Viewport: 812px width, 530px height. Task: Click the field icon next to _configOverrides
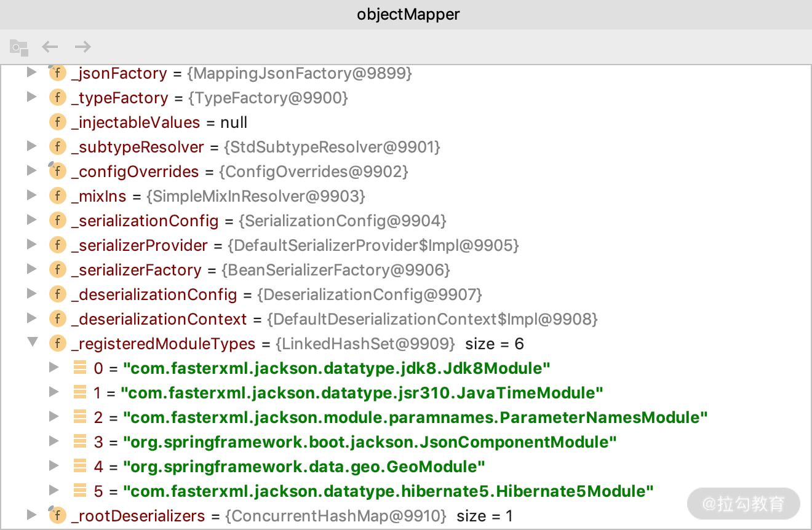click(x=57, y=171)
